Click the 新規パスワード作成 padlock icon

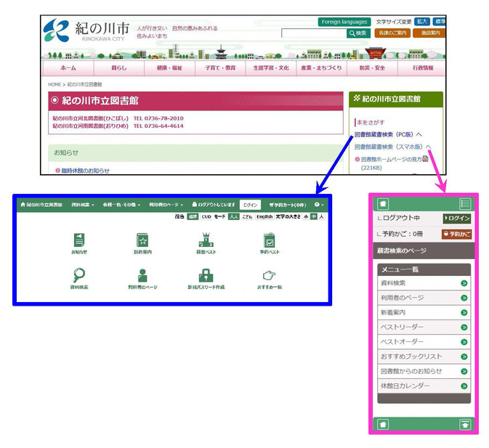pyautogui.click(x=206, y=275)
